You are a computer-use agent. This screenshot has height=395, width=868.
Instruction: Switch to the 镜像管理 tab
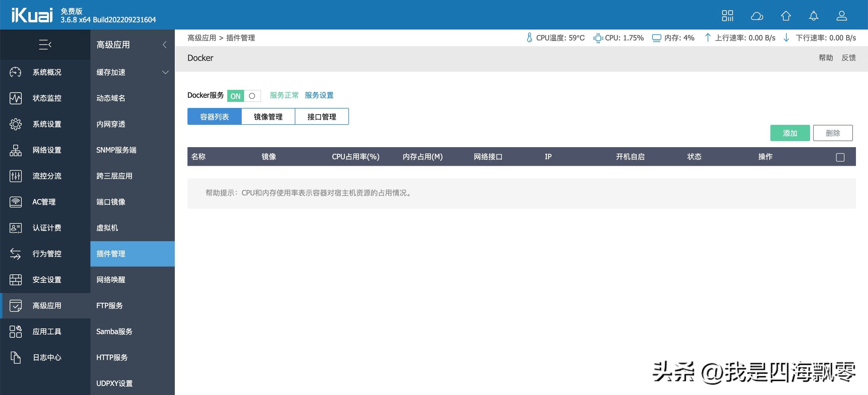(269, 116)
